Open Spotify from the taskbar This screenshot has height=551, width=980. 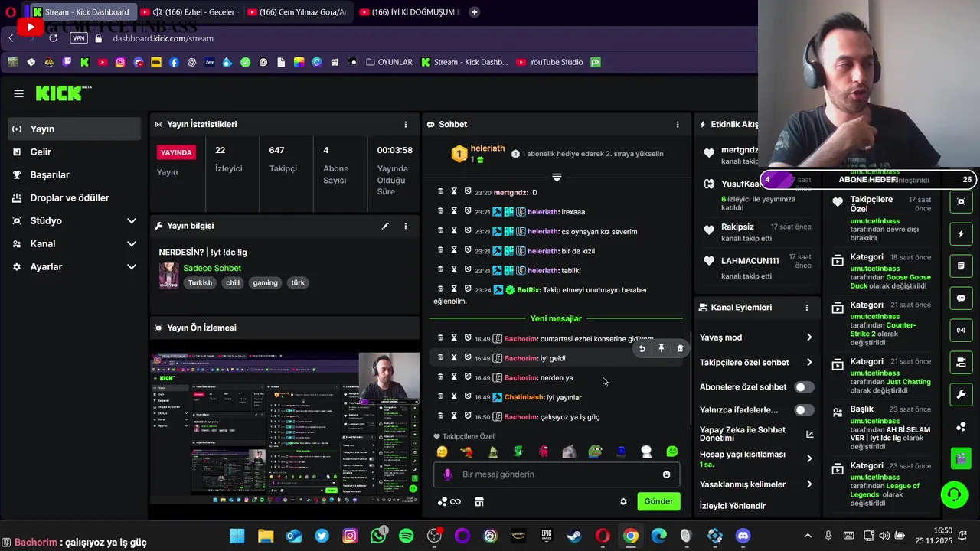tap(406, 536)
